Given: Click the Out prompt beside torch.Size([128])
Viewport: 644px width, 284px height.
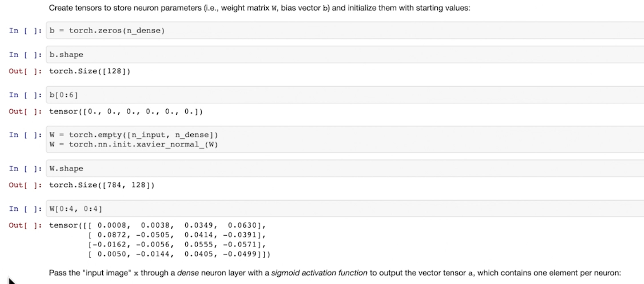Looking at the screenshot, I should point(25,71).
